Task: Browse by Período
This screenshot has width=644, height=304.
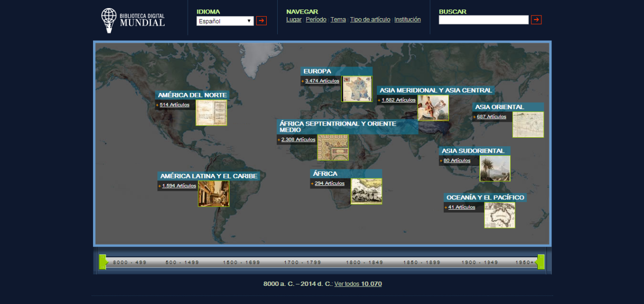Action: point(316,20)
